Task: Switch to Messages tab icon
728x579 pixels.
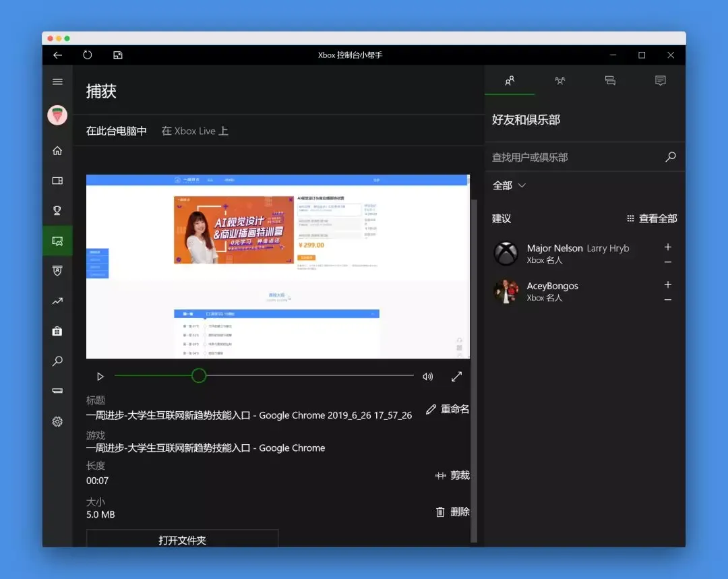Action: [x=610, y=81]
